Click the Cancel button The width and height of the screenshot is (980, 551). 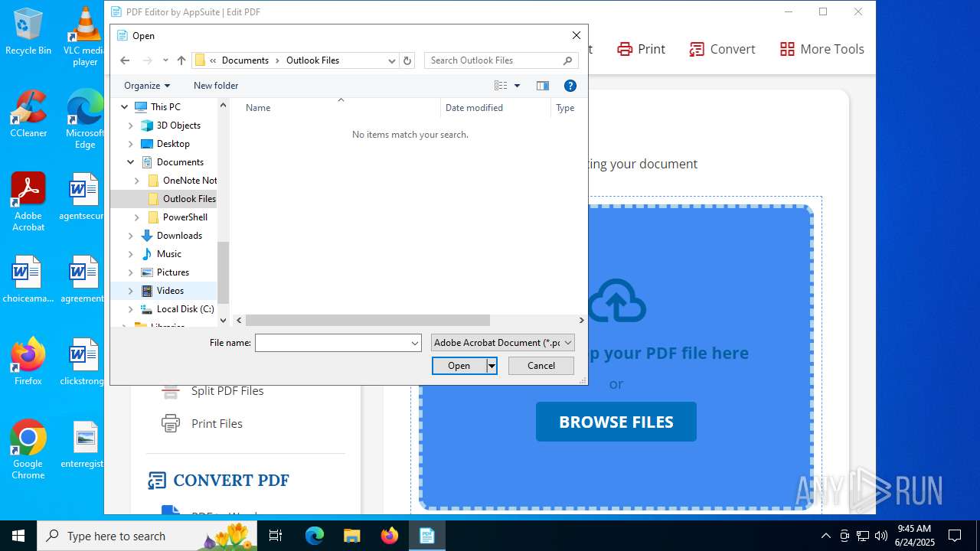pyautogui.click(x=541, y=366)
